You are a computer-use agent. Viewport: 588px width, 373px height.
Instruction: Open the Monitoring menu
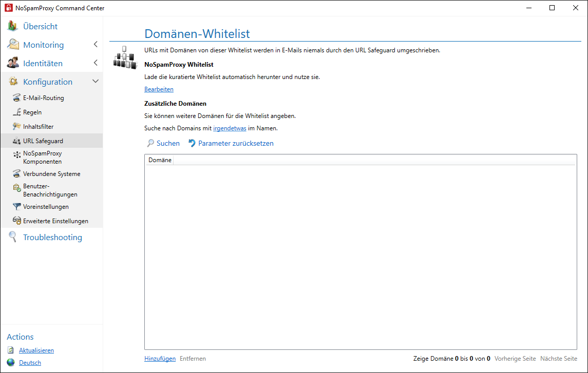44,45
